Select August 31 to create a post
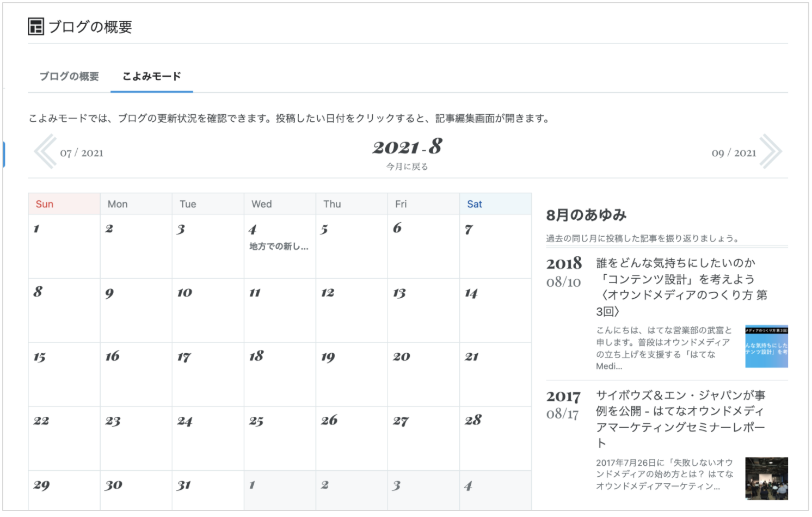Viewport: 812px width, 517px height. 207,490
